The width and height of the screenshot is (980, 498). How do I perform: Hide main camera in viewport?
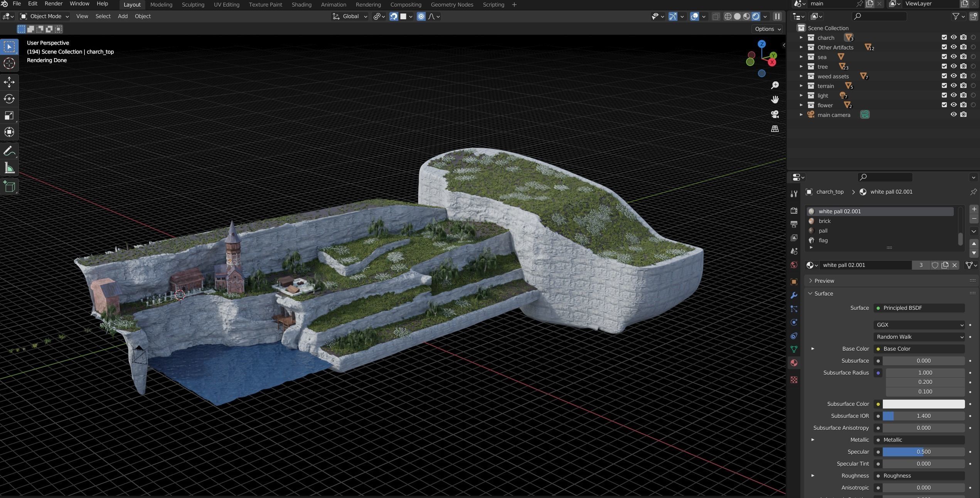[x=953, y=115]
